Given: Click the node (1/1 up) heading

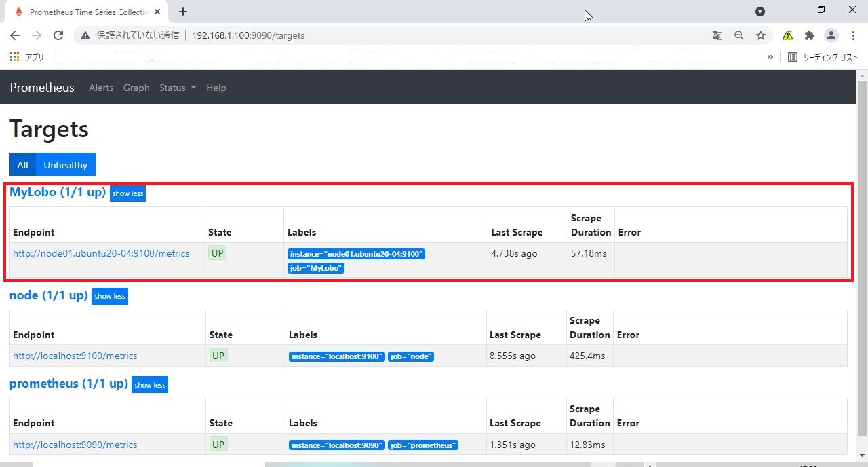Looking at the screenshot, I should 49,295.
